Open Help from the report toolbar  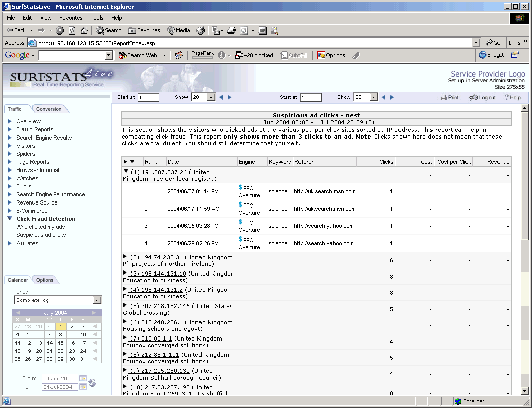[512, 97]
